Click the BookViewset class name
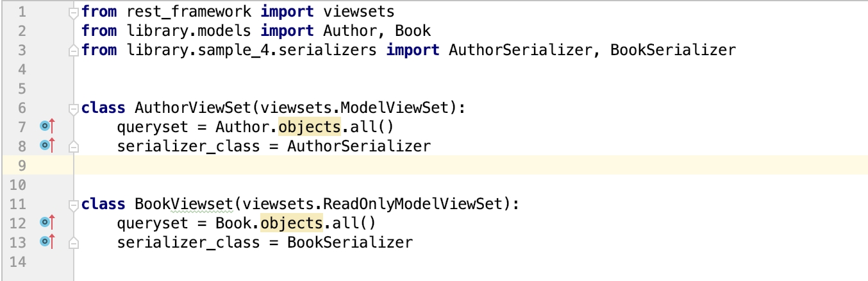Viewport: 868px width, 281px height. [x=183, y=204]
